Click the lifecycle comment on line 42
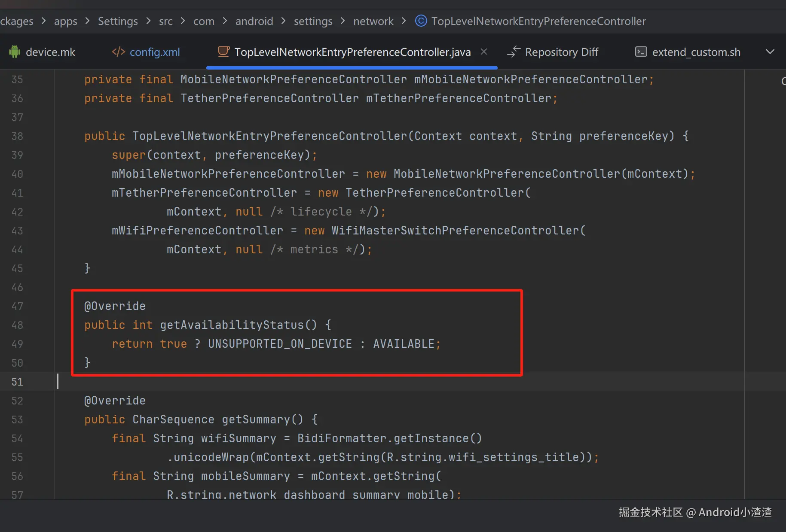This screenshot has height=532, width=786. tap(321, 212)
